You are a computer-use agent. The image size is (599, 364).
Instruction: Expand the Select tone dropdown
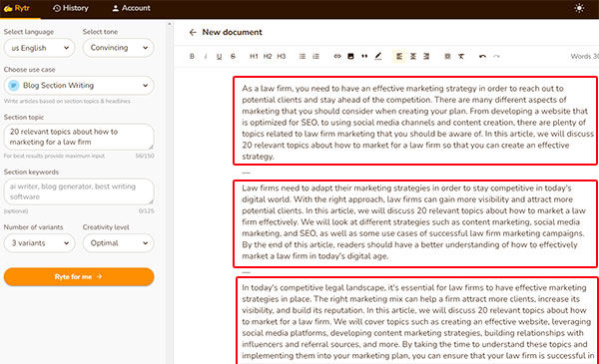click(119, 48)
